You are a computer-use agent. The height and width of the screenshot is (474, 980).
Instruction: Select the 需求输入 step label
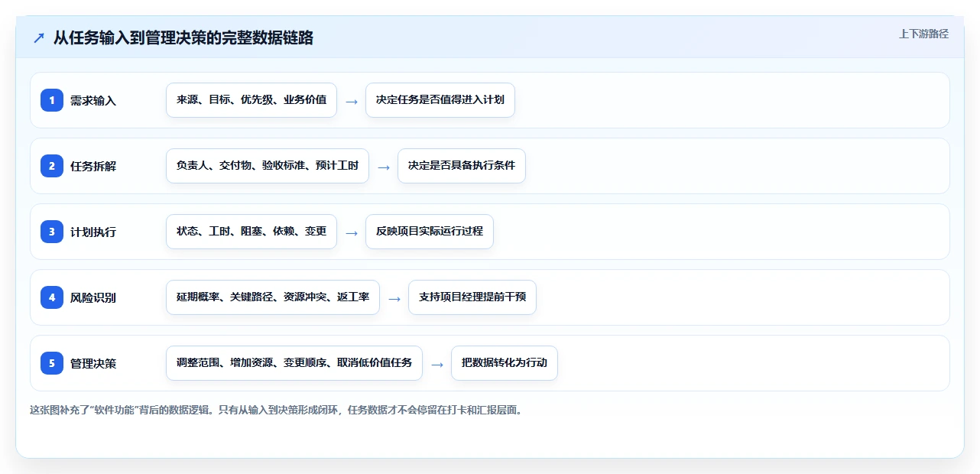tap(93, 100)
